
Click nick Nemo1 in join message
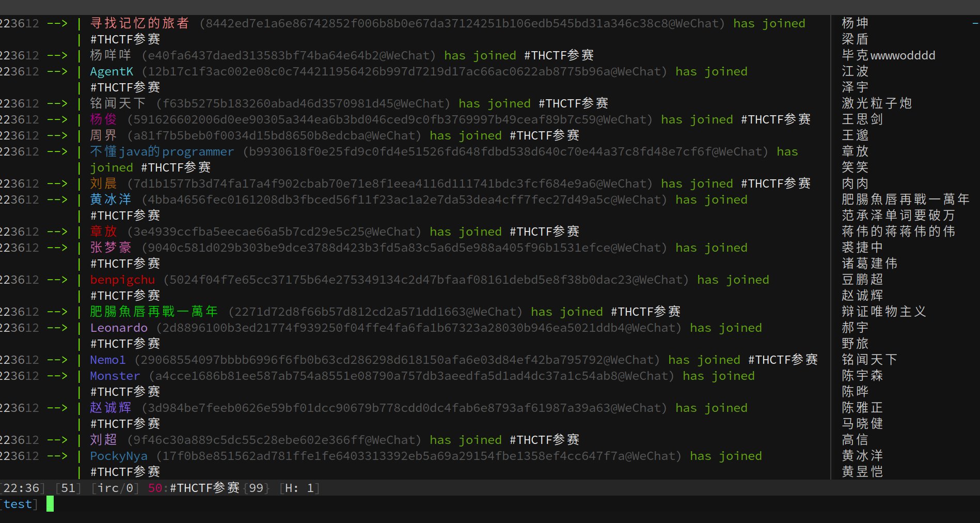click(x=107, y=360)
